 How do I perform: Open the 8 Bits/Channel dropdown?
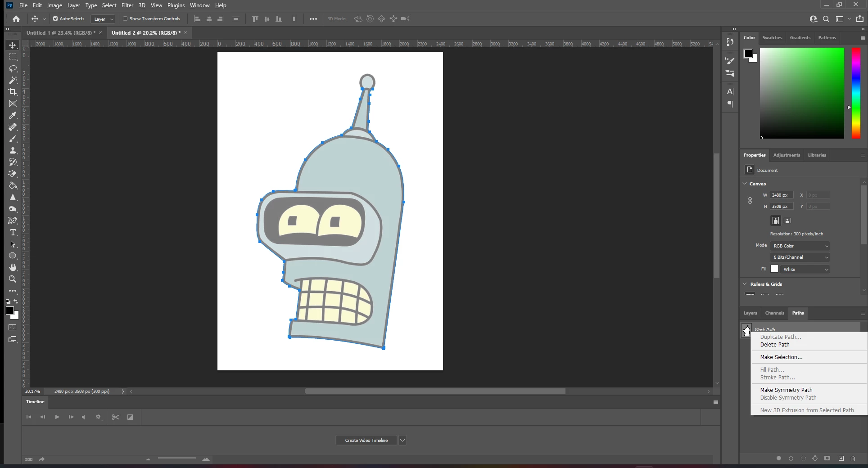[800, 257]
